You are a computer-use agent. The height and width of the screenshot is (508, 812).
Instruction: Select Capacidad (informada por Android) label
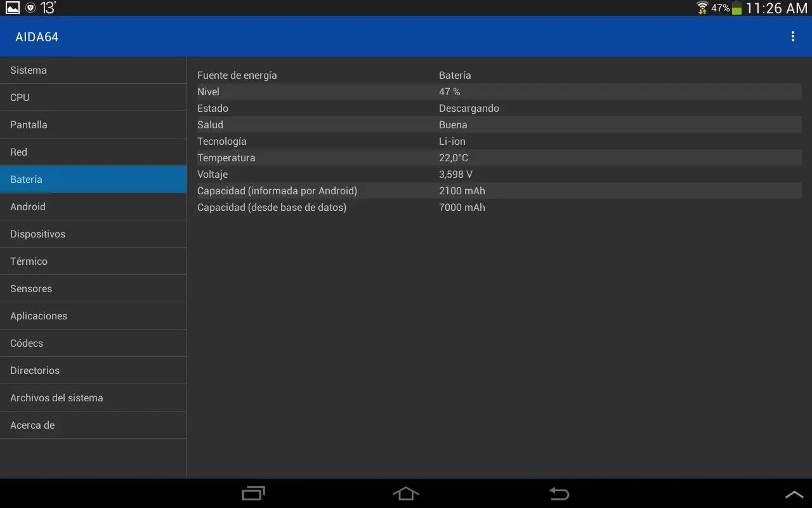tap(277, 191)
